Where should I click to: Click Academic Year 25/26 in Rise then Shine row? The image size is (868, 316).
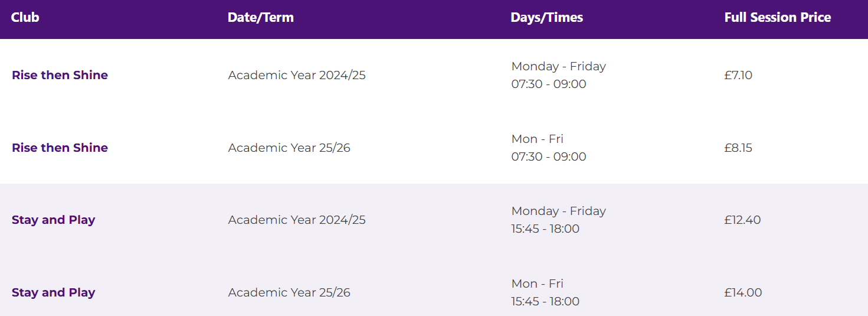pyautogui.click(x=289, y=148)
